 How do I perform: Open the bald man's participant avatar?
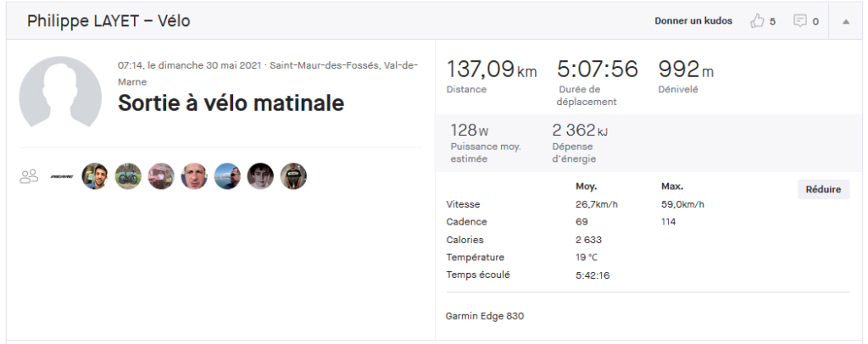pos(194,176)
